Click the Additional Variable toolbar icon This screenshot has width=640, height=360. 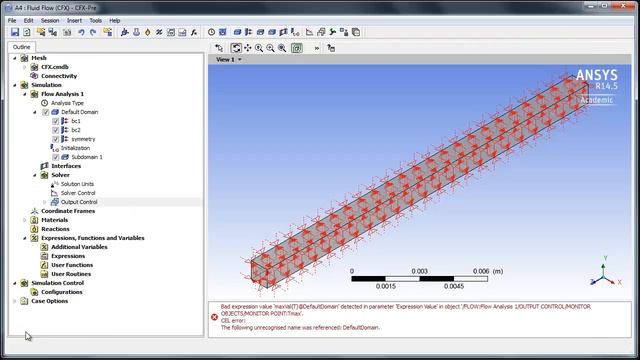click(x=159, y=32)
